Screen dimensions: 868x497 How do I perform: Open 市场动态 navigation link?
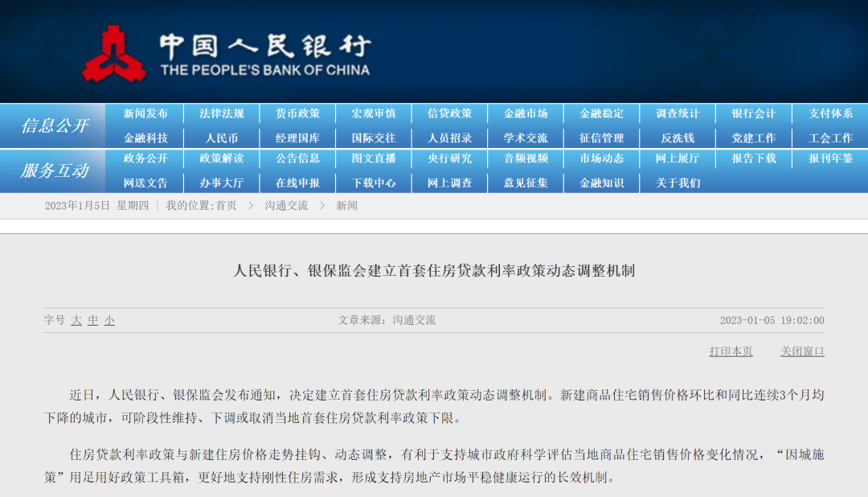pos(602,158)
